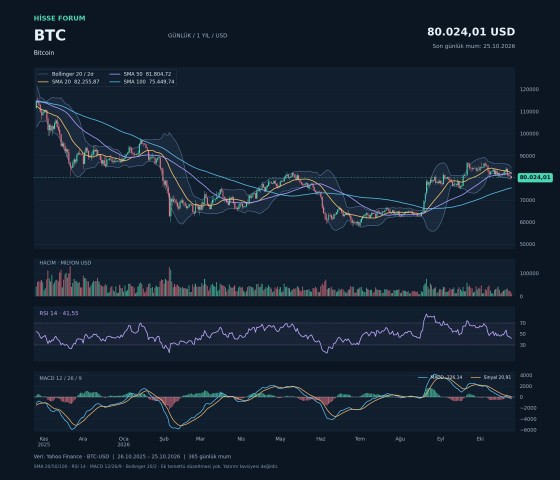The image size is (560, 480).
Task: Click the Mar month label on the time axis
Action: [x=200, y=439]
